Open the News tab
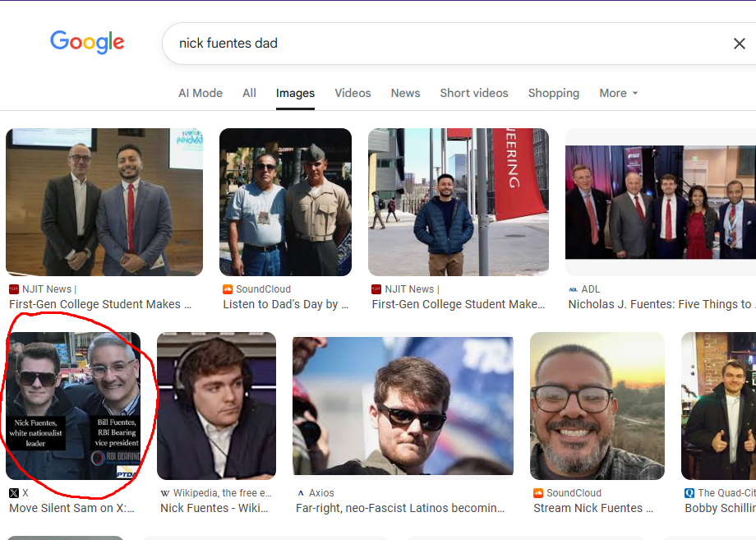 (405, 93)
